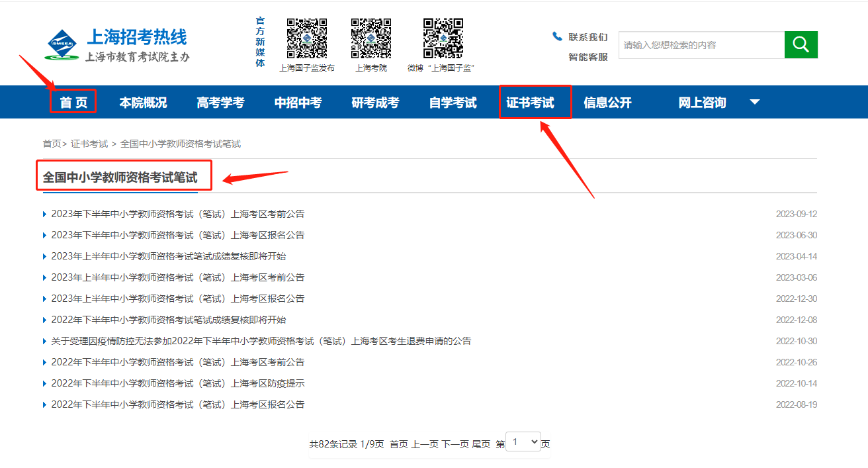The height and width of the screenshot is (468, 868).
Task: Select the 微博上海国子监 QR code
Action: [442, 40]
